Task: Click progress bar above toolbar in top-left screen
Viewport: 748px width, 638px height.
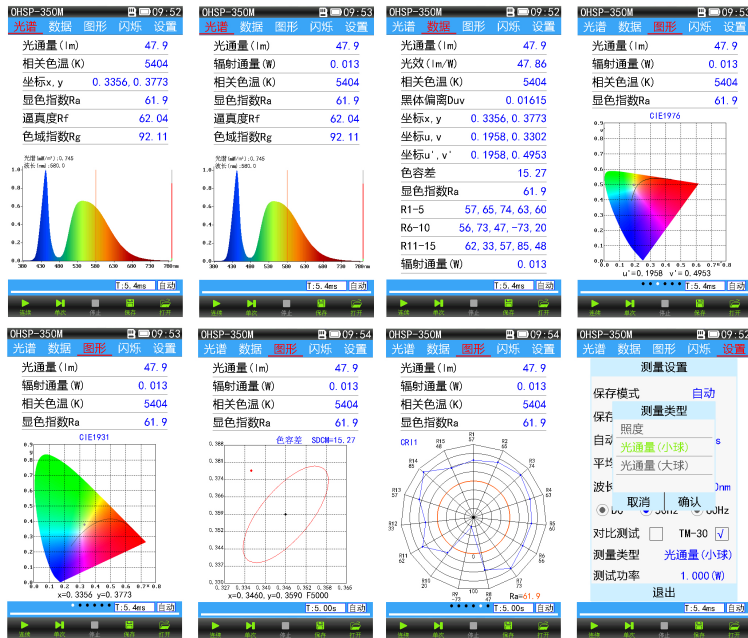Action: pyautogui.click(x=62, y=286)
